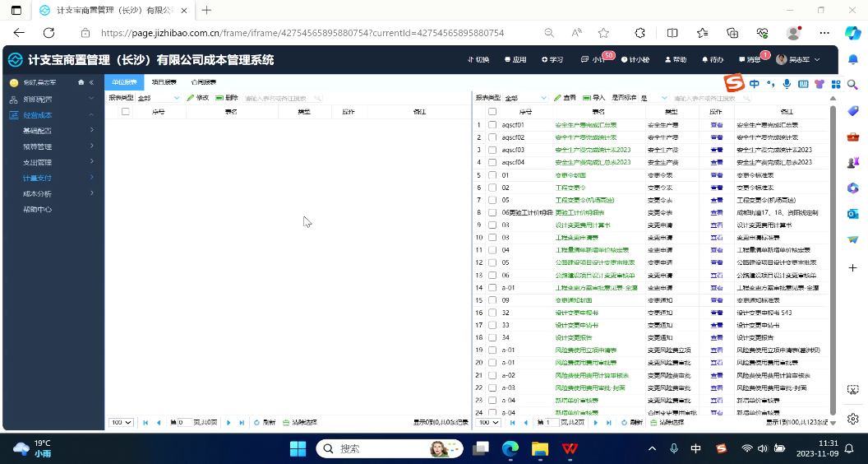This screenshot has height=464, width=868.
Task: Collapse the sidebar with the double-arrow icon
Action: tap(91, 82)
